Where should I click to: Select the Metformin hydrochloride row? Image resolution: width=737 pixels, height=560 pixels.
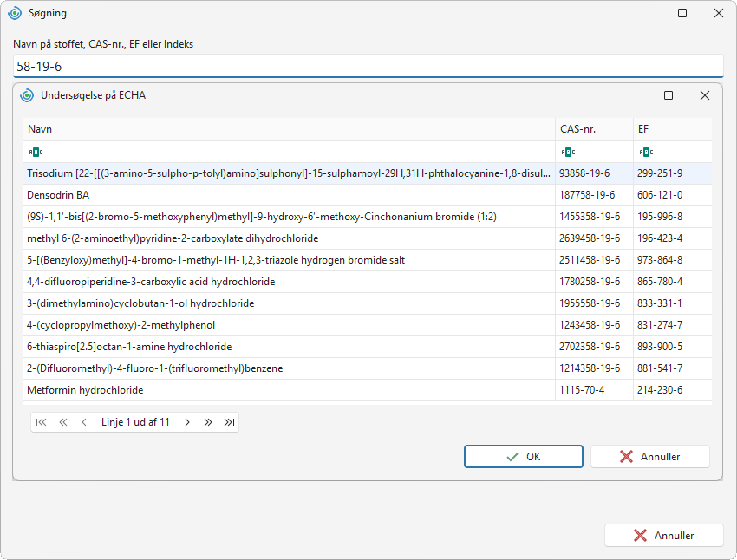click(x=368, y=390)
